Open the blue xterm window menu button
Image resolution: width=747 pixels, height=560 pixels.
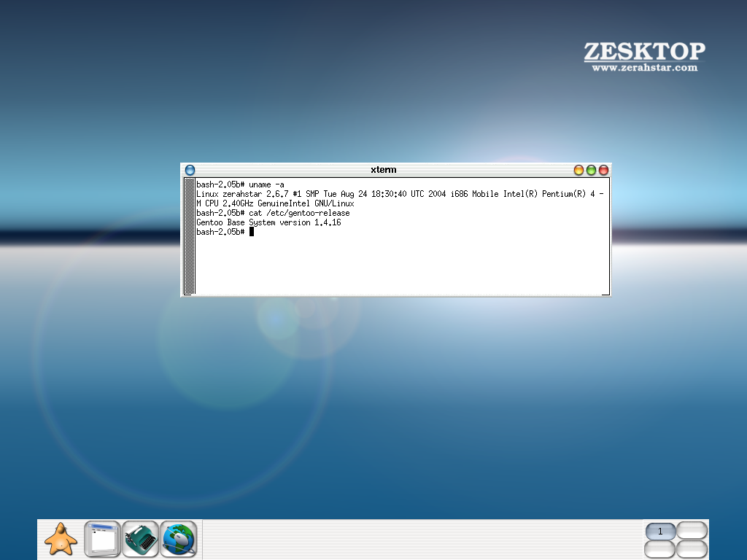pyautogui.click(x=190, y=170)
